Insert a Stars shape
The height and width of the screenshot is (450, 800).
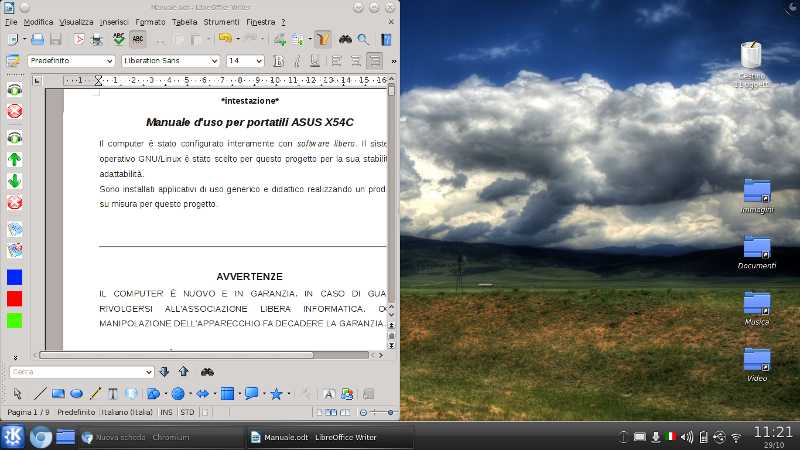(x=277, y=393)
